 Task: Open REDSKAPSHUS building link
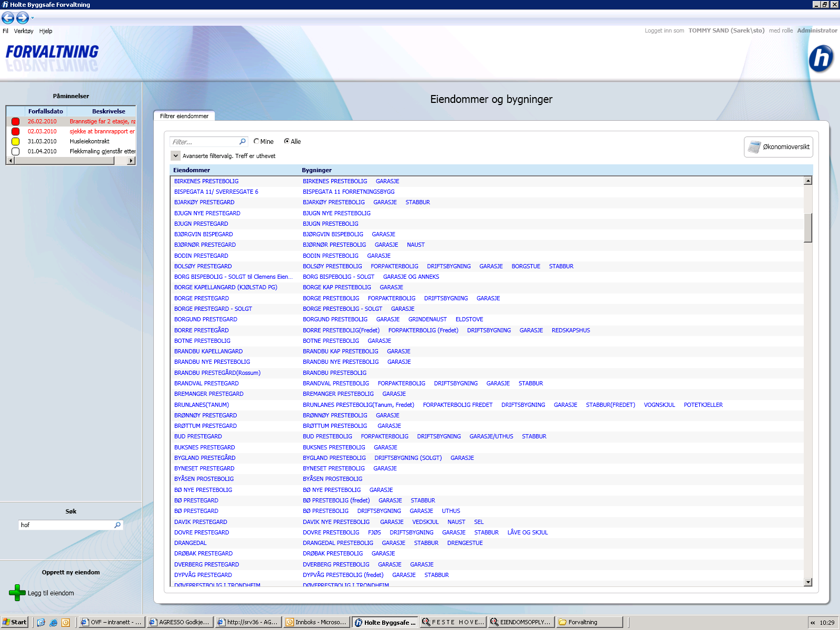coord(571,330)
